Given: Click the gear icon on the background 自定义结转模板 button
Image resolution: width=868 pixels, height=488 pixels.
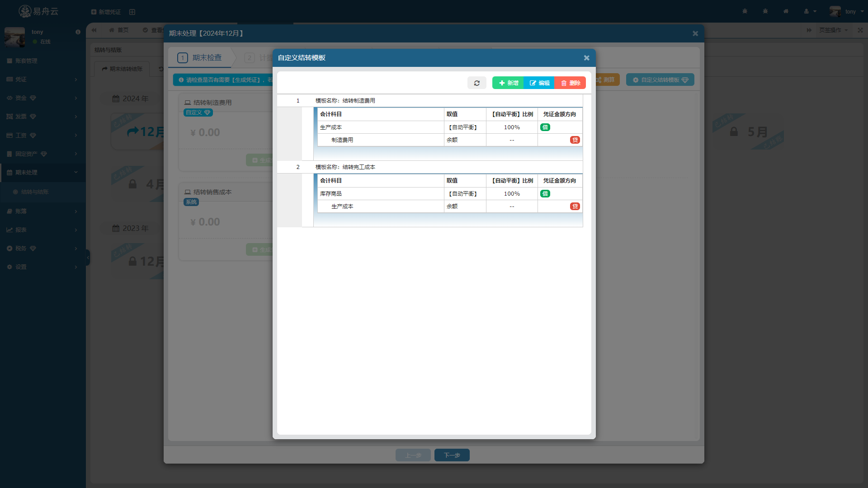Looking at the screenshot, I should 636,80.
